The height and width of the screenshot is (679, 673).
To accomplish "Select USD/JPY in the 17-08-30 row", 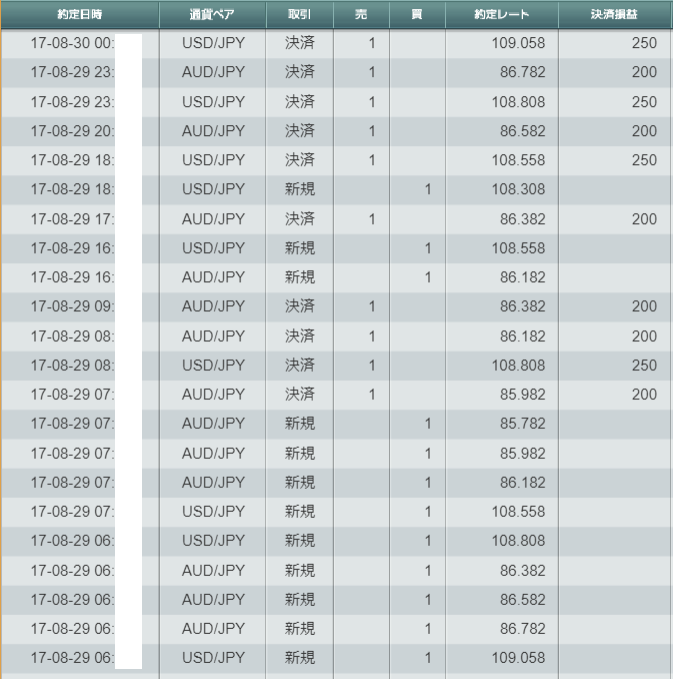I will pos(213,44).
